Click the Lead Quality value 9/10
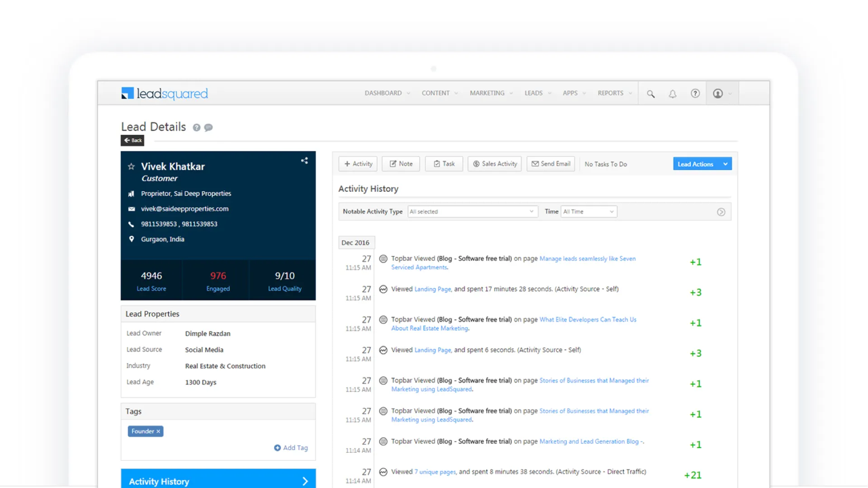The image size is (868, 488). pyautogui.click(x=285, y=276)
